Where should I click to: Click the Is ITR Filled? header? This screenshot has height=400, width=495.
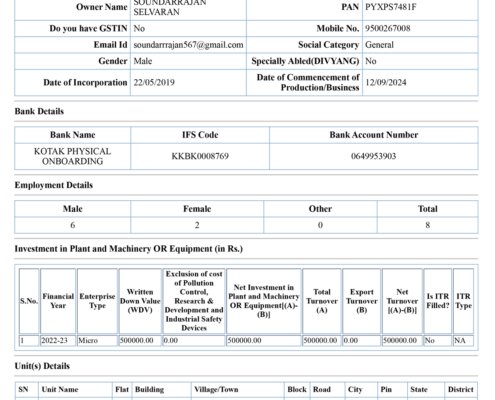438,301
